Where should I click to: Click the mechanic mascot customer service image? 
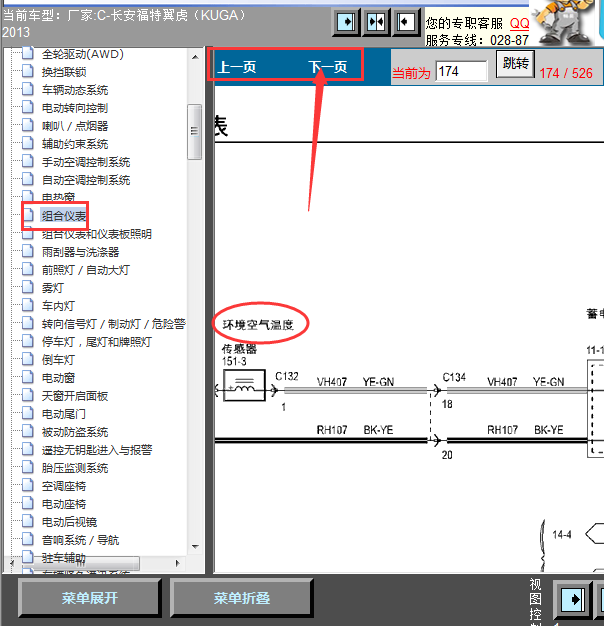coord(564,22)
